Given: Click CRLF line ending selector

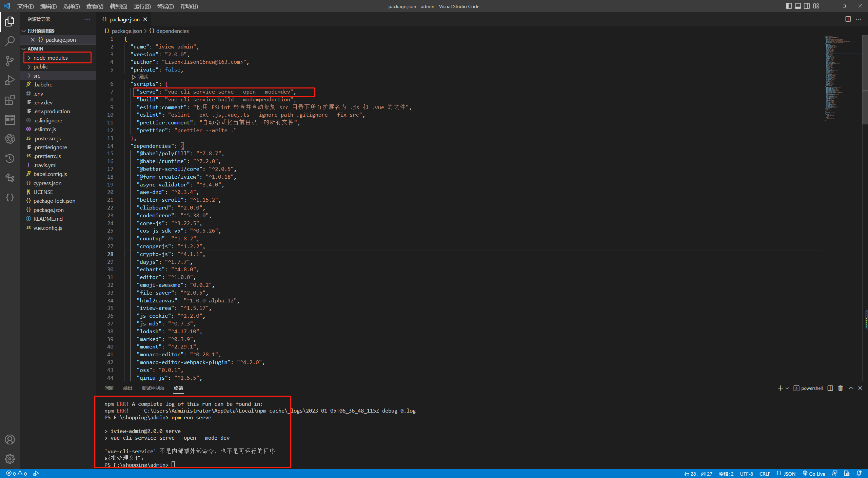Looking at the screenshot, I should 764,474.
